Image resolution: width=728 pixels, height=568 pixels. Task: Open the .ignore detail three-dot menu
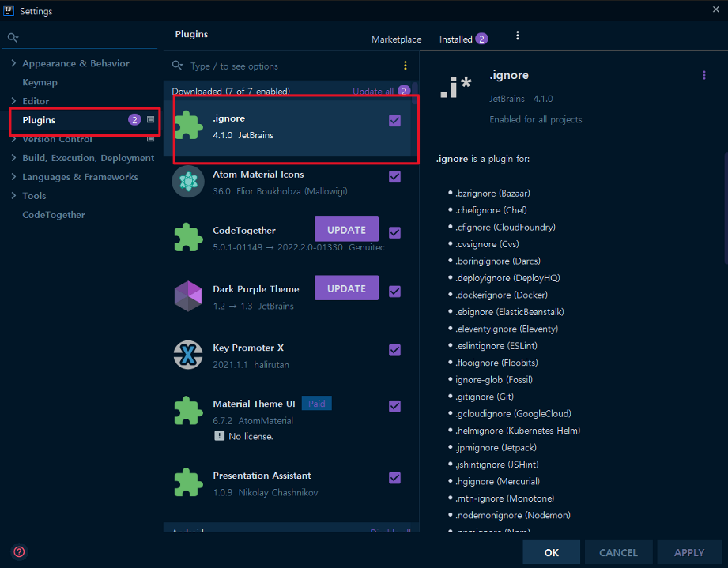pos(704,75)
